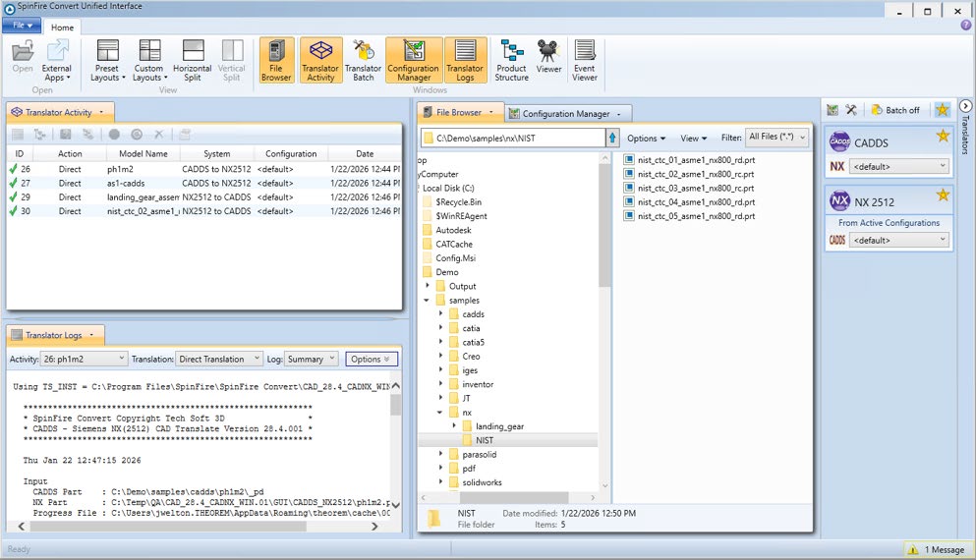Click the help question mark icon
Screen dimensions: 976x560
(965, 25)
